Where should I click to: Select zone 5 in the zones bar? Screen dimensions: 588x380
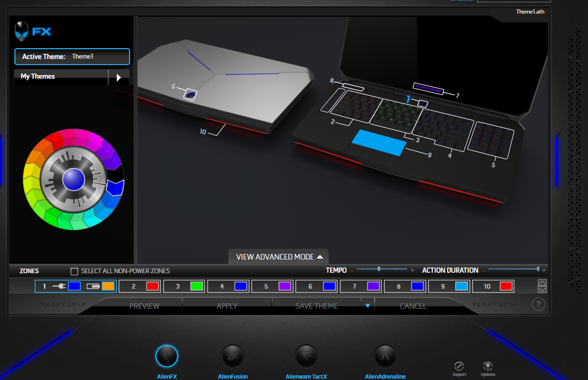[272, 286]
